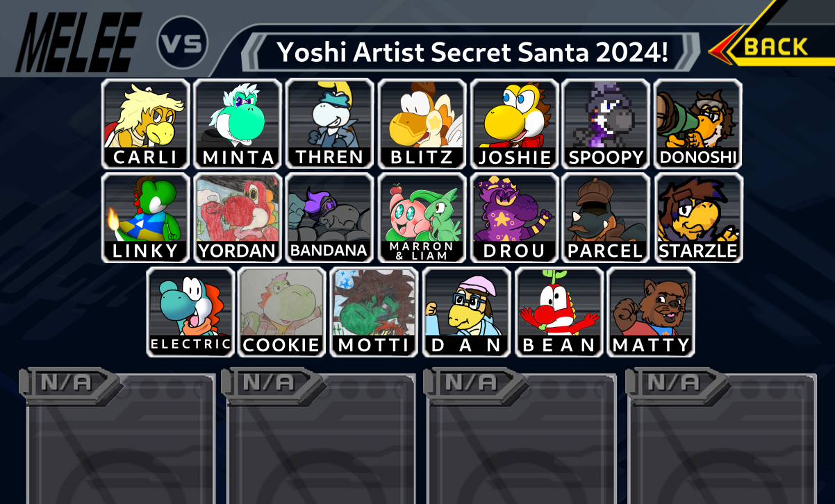Pick the LINKY character icon
Viewport: 835px width, 504px height.
(146, 218)
